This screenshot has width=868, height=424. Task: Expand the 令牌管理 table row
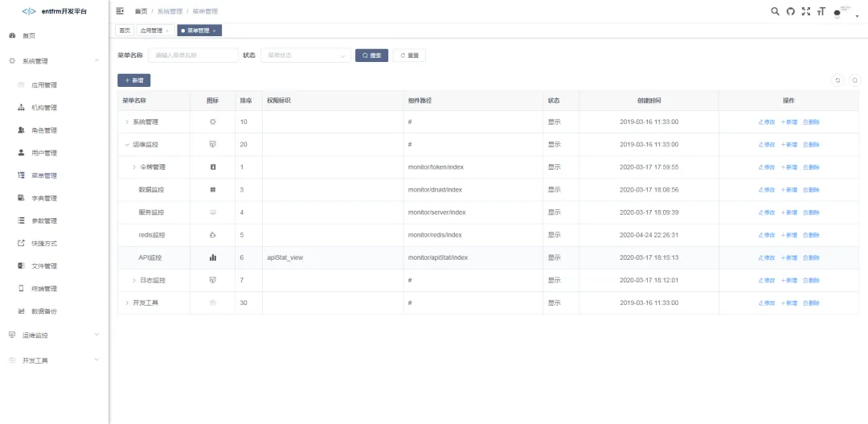[134, 167]
